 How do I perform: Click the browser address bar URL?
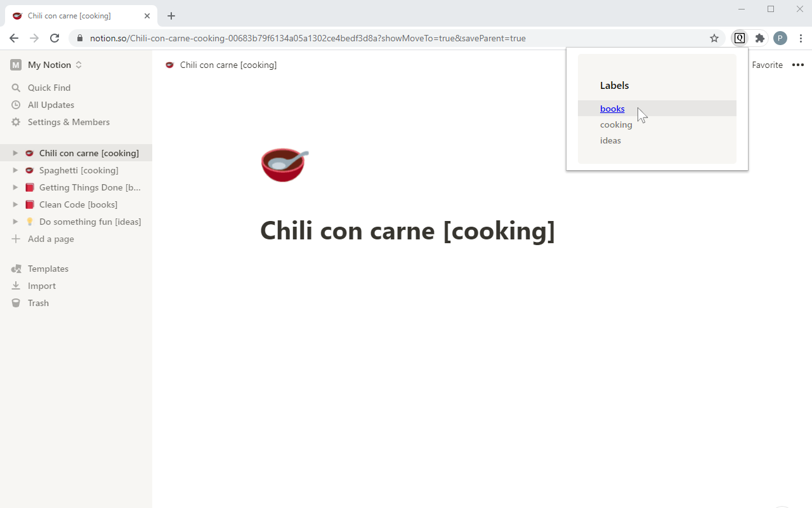click(308, 38)
